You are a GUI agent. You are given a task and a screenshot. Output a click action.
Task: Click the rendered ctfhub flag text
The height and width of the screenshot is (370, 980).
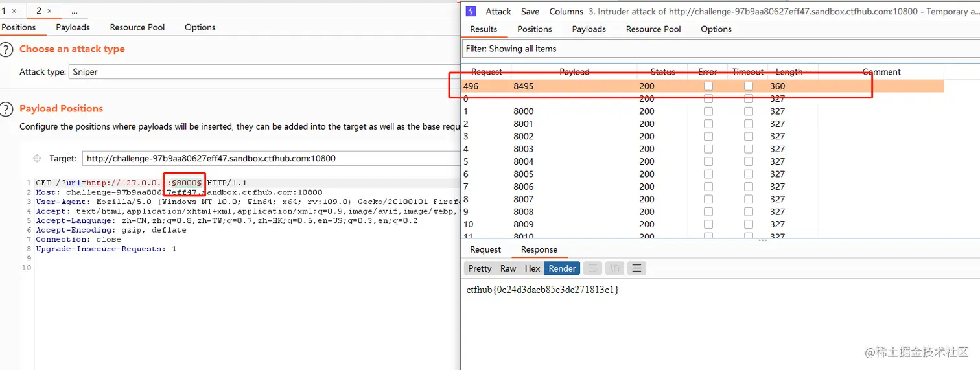pos(542,290)
